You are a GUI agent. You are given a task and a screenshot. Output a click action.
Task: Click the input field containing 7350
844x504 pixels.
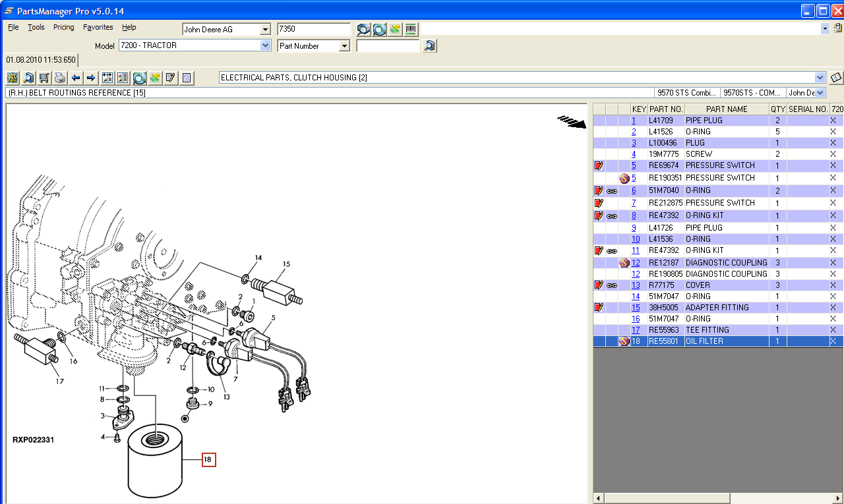(x=313, y=30)
